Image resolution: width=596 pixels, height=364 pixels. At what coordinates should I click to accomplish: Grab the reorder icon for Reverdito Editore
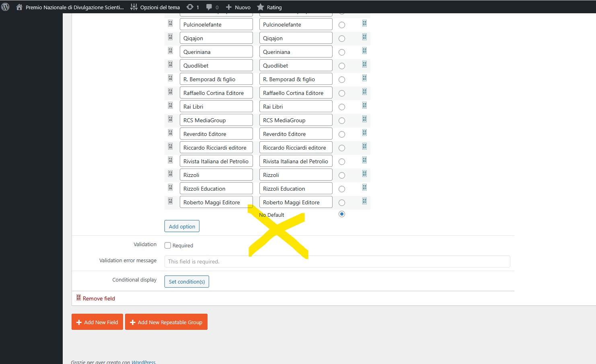click(171, 133)
